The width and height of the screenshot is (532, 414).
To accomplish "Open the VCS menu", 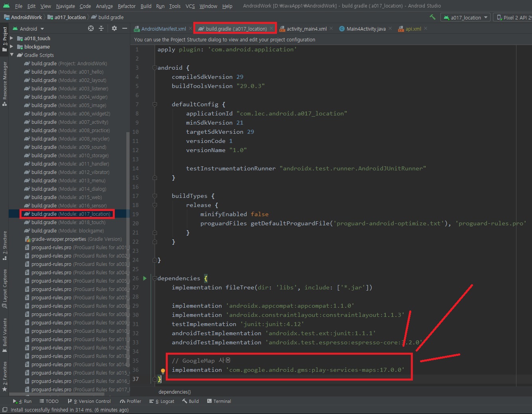I will (x=190, y=6).
